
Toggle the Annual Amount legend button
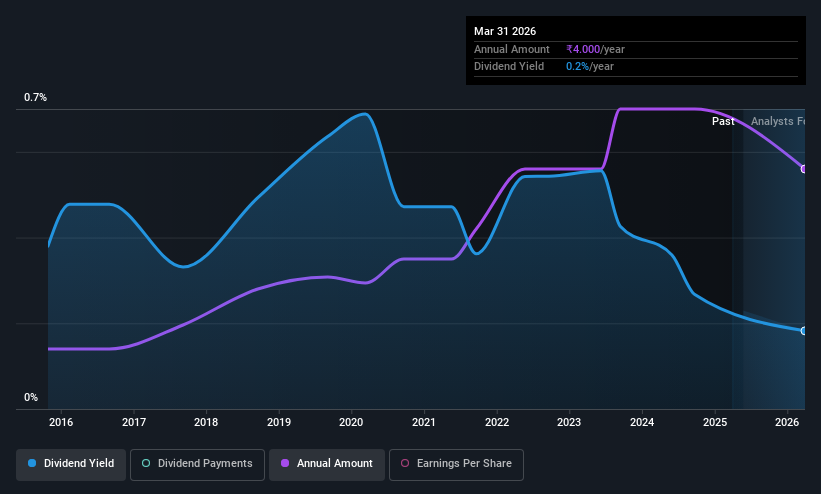(327, 465)
